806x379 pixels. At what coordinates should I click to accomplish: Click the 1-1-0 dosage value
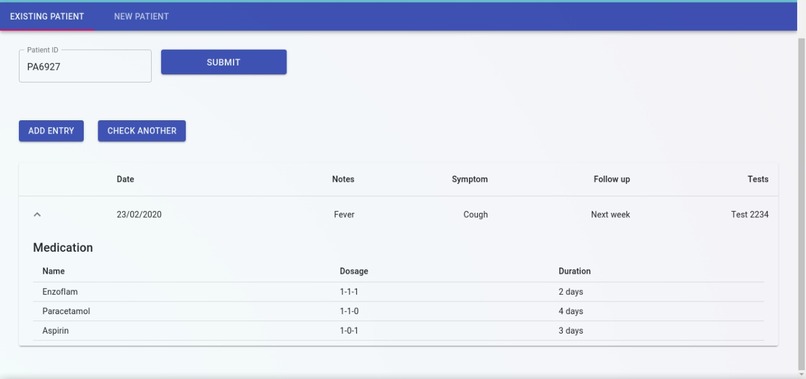point(349,312)
